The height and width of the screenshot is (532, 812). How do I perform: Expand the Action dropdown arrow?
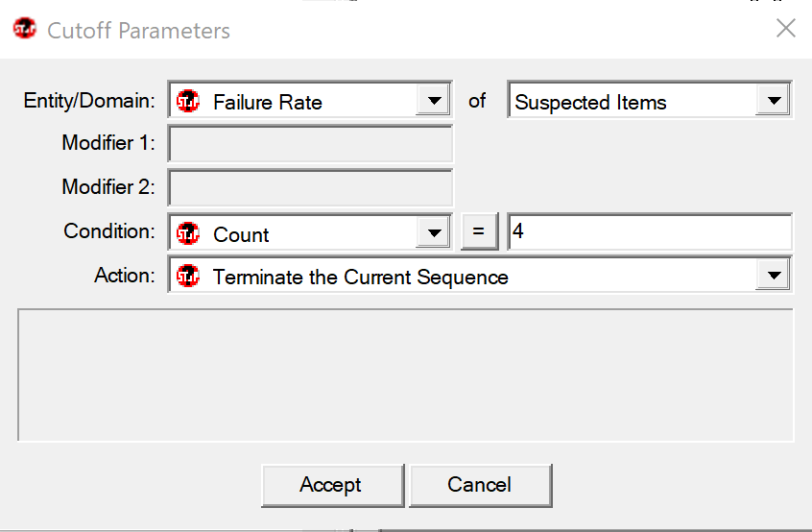click(774, 275)
